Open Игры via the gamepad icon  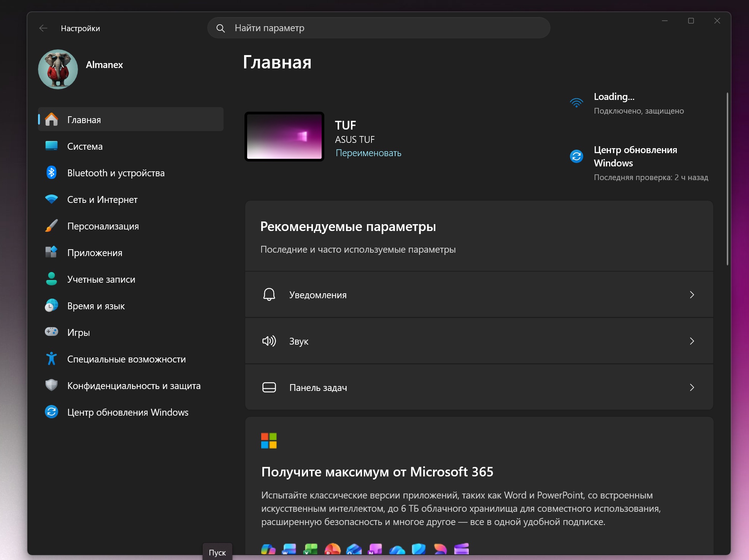click(x=51, y=332)
